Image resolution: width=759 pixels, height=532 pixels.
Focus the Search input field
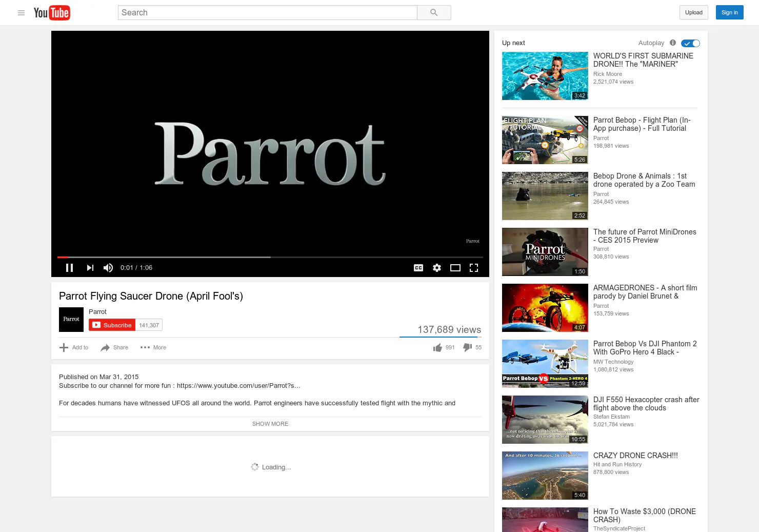point(267,13)
